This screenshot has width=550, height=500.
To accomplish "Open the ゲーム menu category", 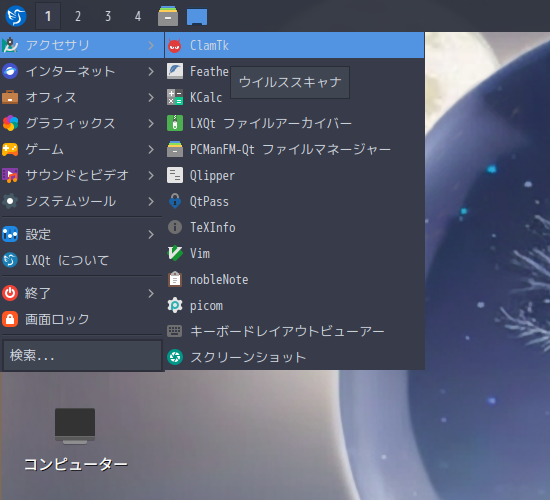I will [82, 149].
